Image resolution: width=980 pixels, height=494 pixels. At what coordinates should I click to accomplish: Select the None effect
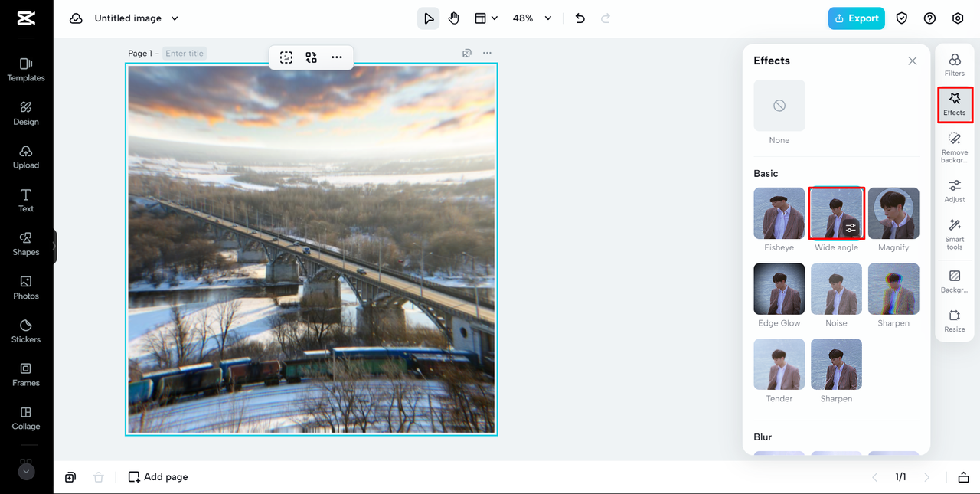779,106
